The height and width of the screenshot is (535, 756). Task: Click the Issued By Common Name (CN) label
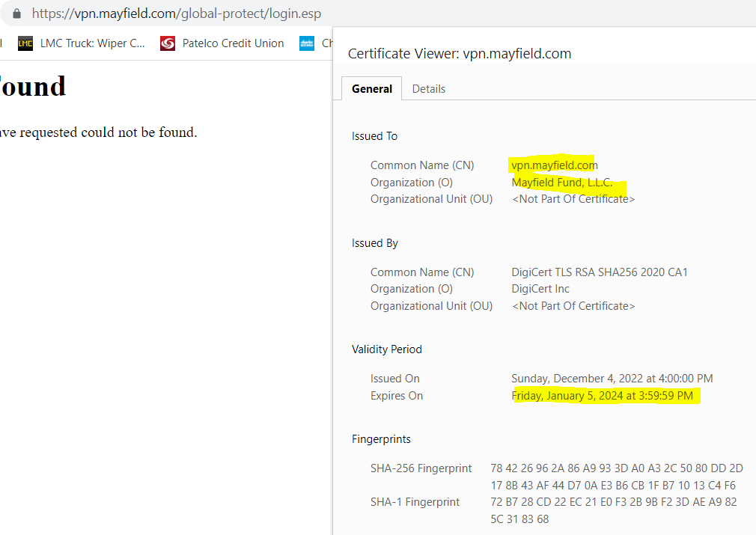[422, 272]
